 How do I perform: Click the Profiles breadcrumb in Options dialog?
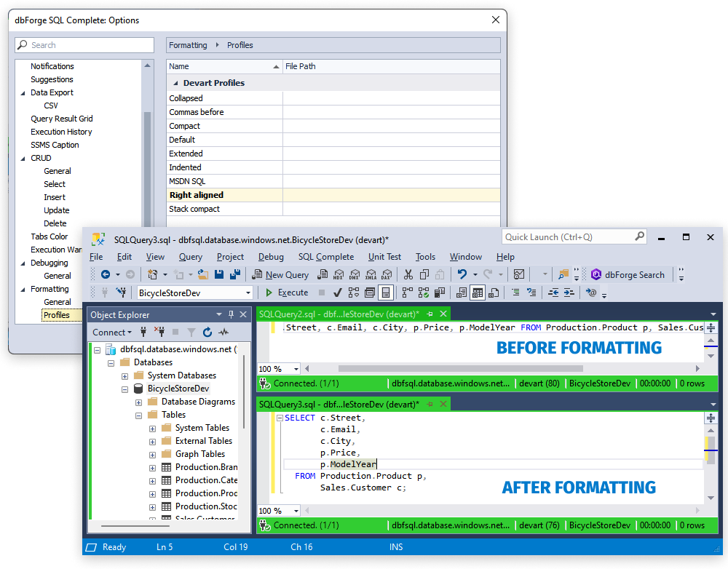240,45
